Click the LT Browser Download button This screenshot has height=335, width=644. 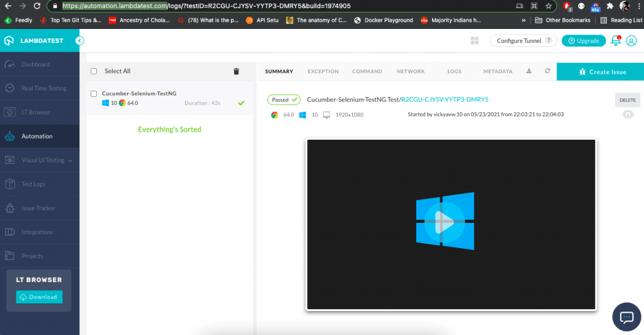[x=39, y=297]
